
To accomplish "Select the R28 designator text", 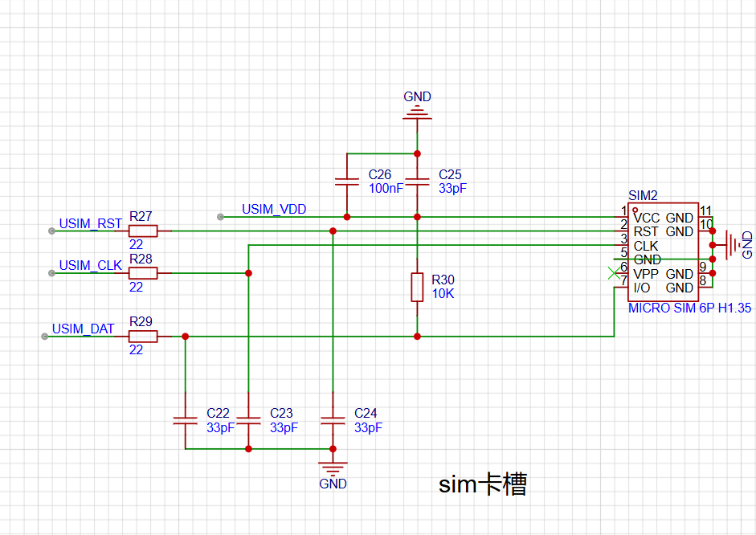I will tap(141, 259).
